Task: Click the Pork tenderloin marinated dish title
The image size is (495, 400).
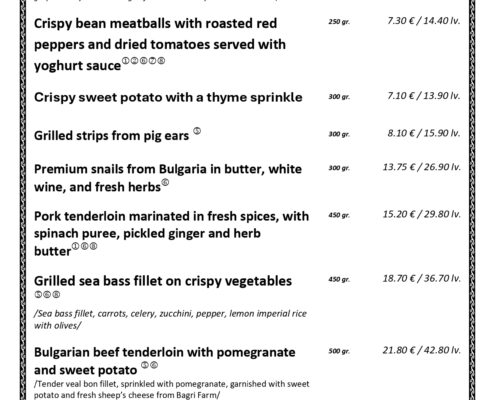Action: (171, 234)
